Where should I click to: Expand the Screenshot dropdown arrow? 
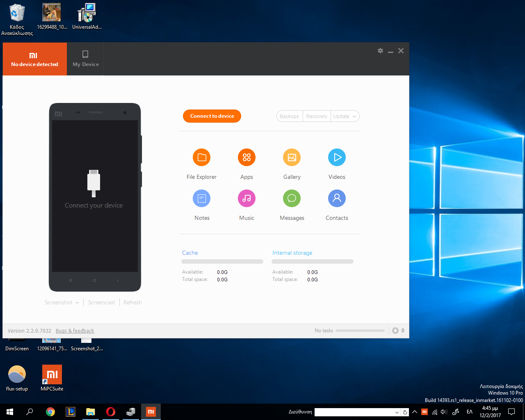77,303
